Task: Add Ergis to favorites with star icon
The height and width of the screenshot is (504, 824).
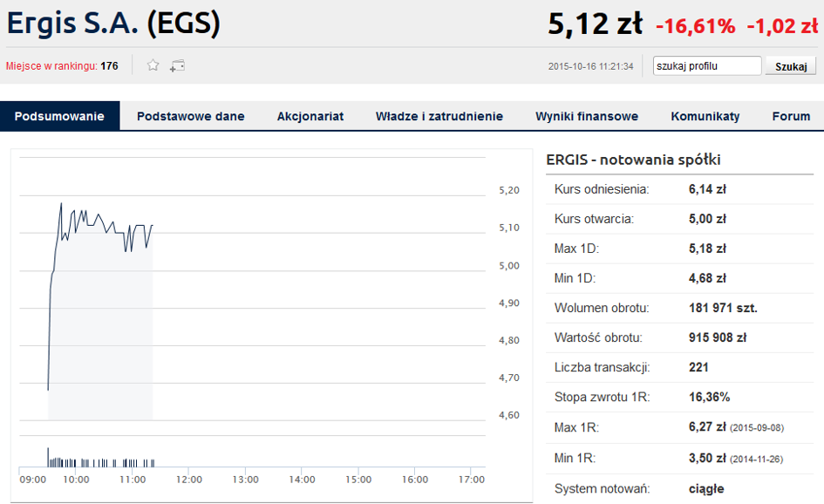Action: point(153,65)
